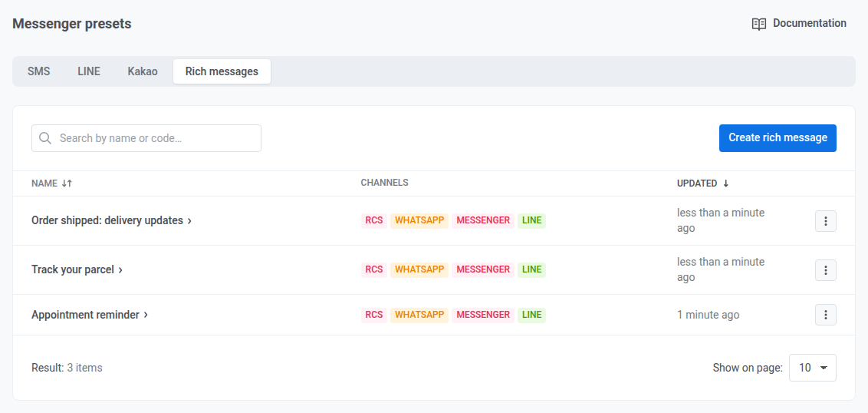Click the 'Result: 3 items' text
The width and height of the screenshot is (868, 413).
67,368
